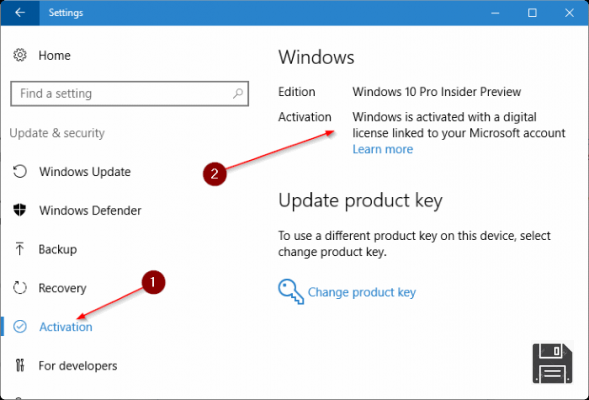589x400 pixels.
Task: Click the Activation checkmark icon
Action: [20, 326]
